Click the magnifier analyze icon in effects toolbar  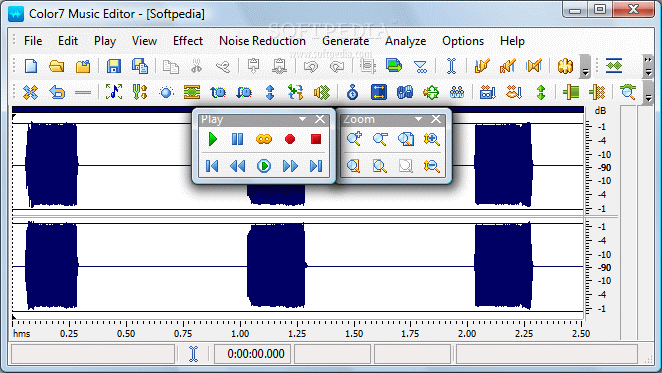pyautogui.click(x=628, y=92)
